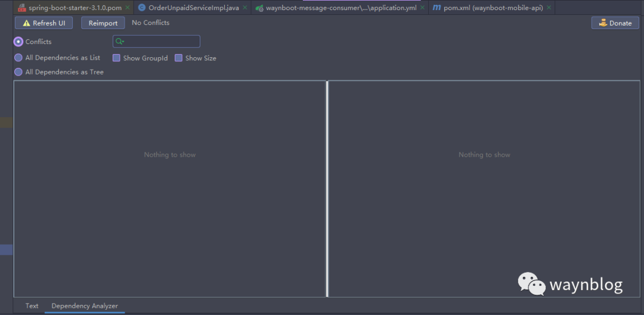Click the donate icon beside Donate label
The width and height of the screenshot is (644, 315).
pyautogui.click(x=603, y=23)
